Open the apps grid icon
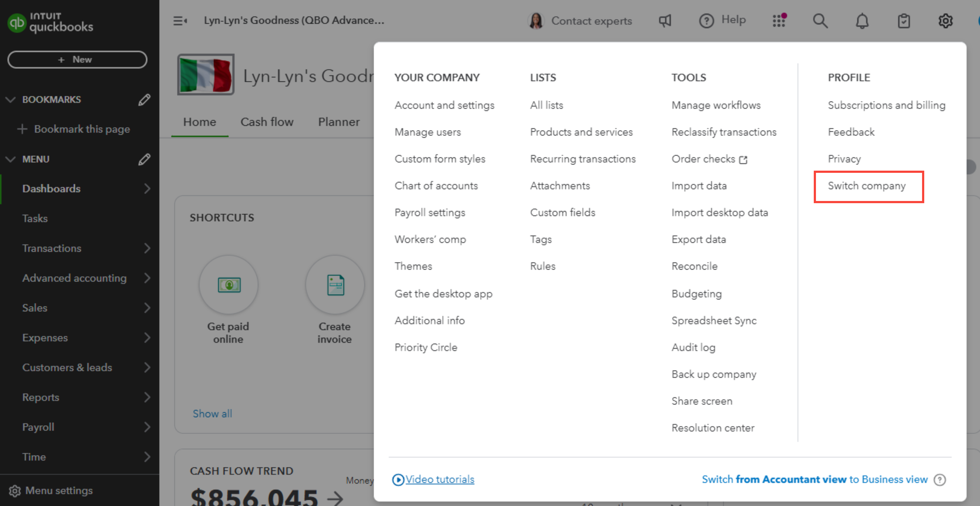 (x=779, y=21)
